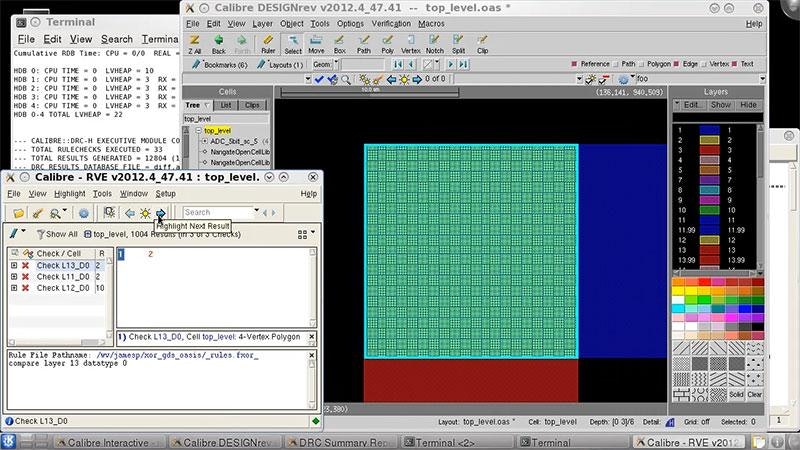Screen dimensions: 800x450
Task: Switch to List tab in Cells panel
Action: [226, 105]
